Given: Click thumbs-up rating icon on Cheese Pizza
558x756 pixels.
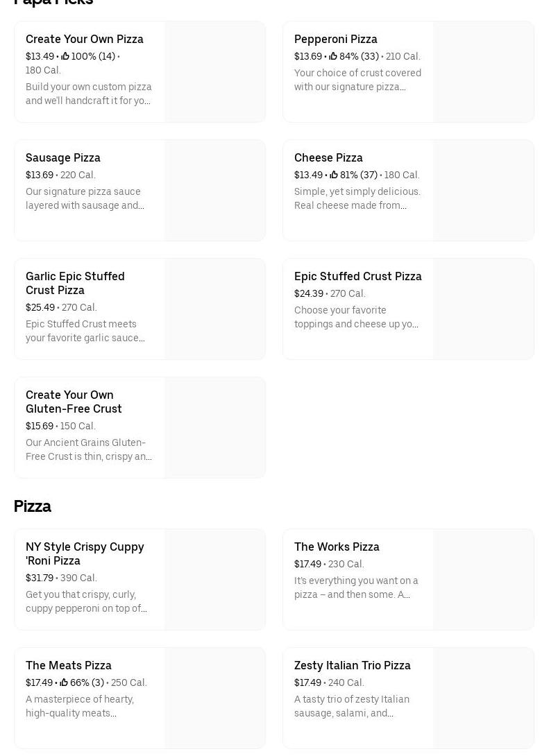Looking at the screenshot, I should point(334,175).
